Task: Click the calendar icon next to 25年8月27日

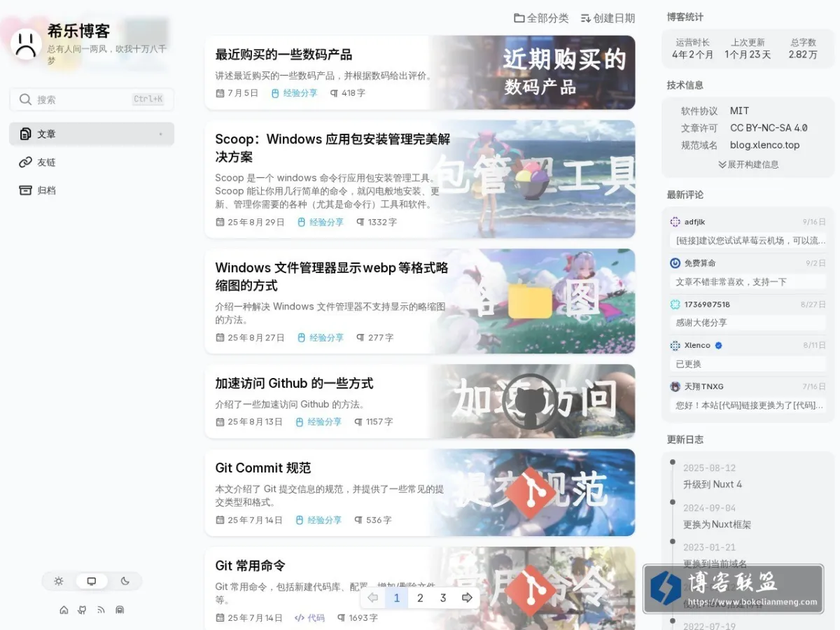Action: click(220, 337)
